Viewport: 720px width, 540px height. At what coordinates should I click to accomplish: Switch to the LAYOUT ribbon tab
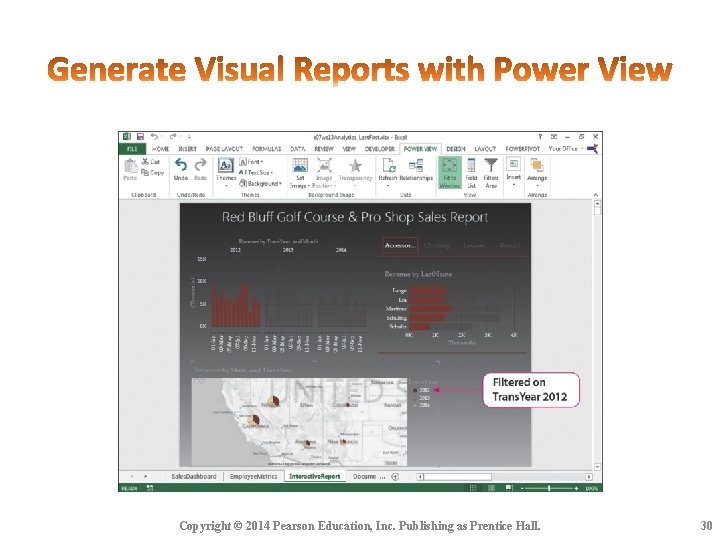[x=485, y=149]
